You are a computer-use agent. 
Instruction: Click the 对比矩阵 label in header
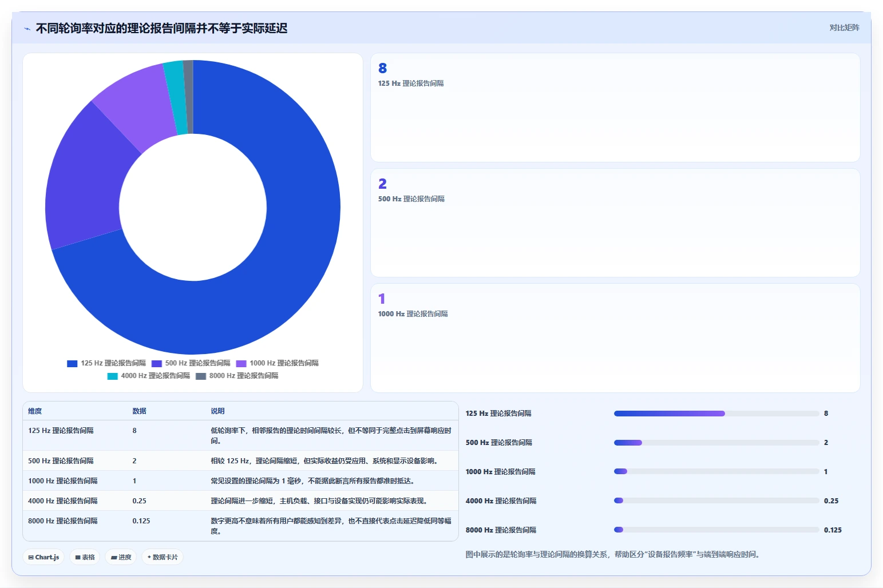pyautogui.click(x=844, y=27)
